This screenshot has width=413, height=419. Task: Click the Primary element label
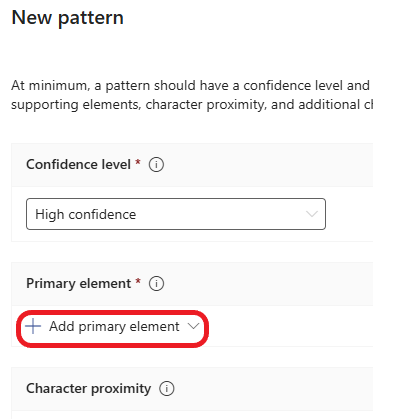pos(78,284)
